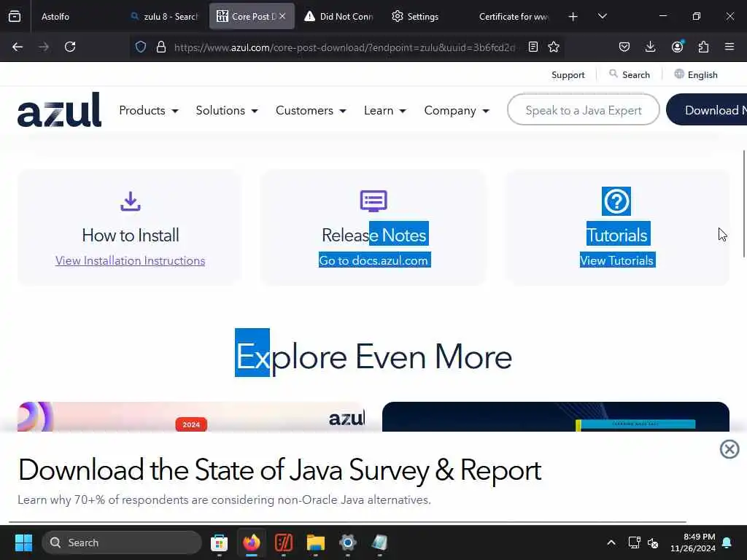Open the Pocket save icon

[x=624, y=47]
